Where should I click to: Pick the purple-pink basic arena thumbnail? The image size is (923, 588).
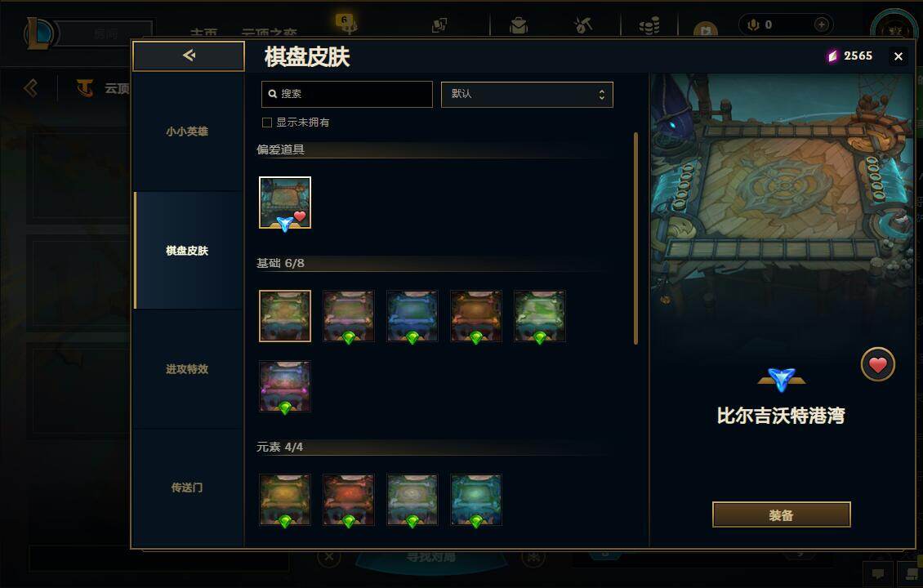point(285,386)
